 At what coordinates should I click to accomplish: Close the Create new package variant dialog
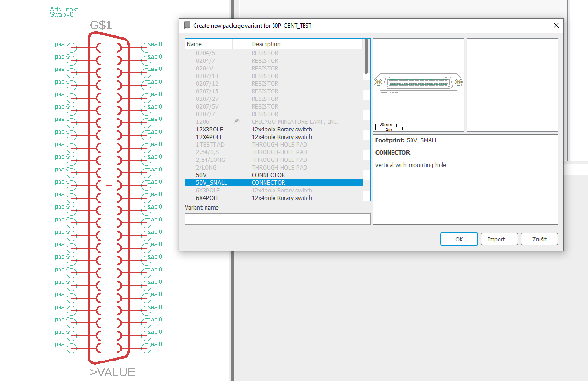coord(556,25)
